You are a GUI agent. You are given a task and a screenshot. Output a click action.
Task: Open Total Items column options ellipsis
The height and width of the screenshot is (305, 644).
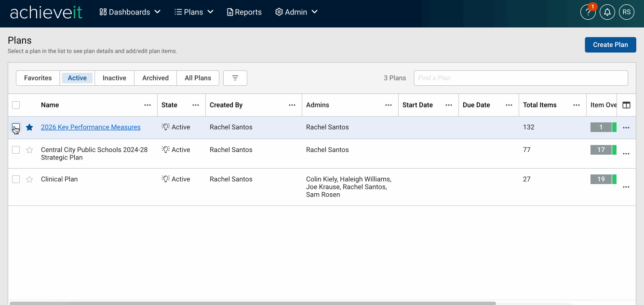[x=577, y=105]
